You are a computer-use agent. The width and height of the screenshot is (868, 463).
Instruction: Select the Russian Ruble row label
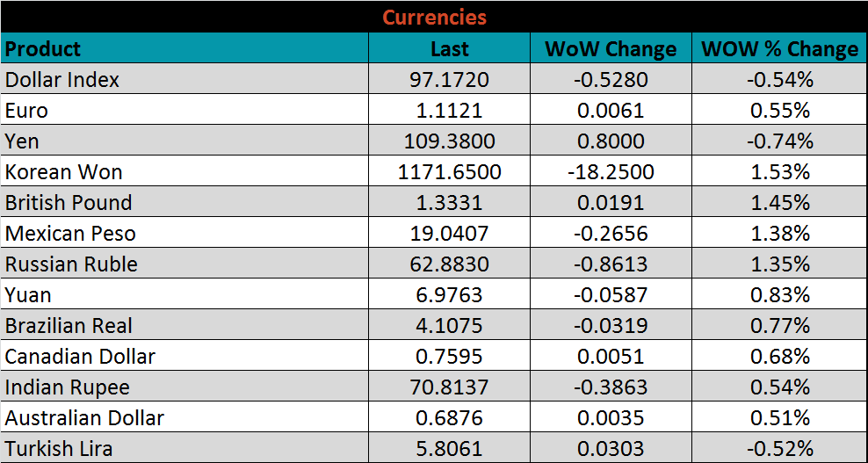tap(71, 264)
